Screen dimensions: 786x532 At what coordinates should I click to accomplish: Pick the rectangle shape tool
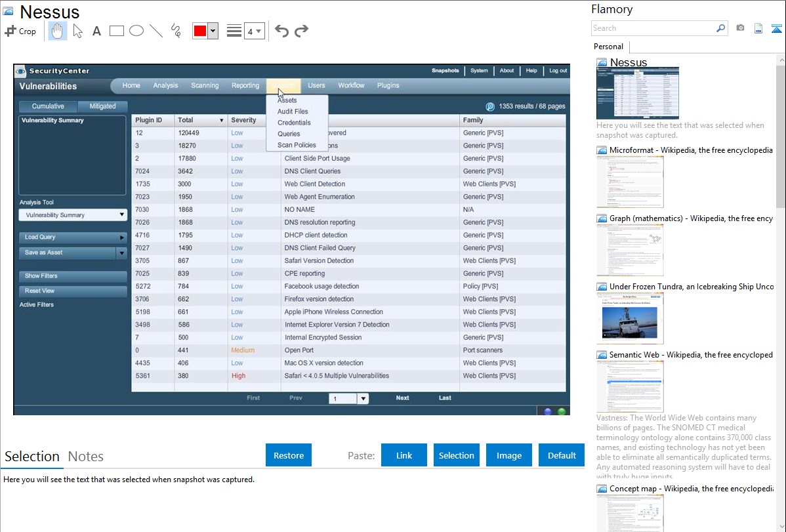(117, 31)
